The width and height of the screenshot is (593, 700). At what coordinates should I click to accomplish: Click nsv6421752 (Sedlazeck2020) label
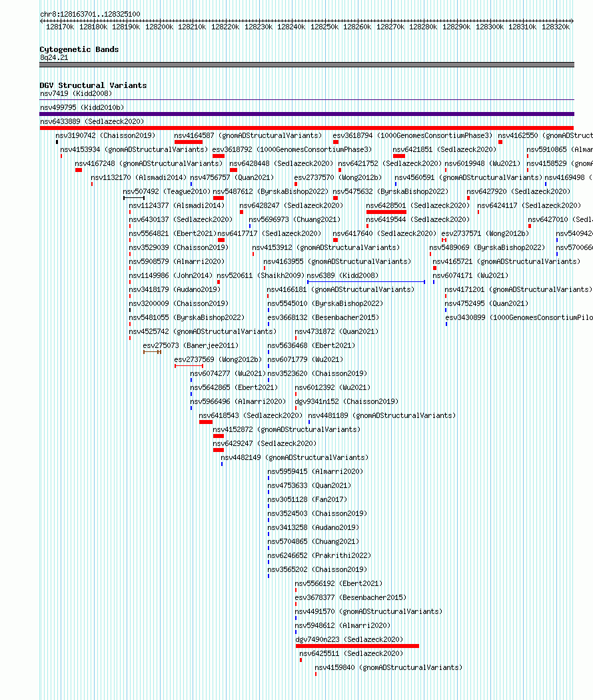390,163
